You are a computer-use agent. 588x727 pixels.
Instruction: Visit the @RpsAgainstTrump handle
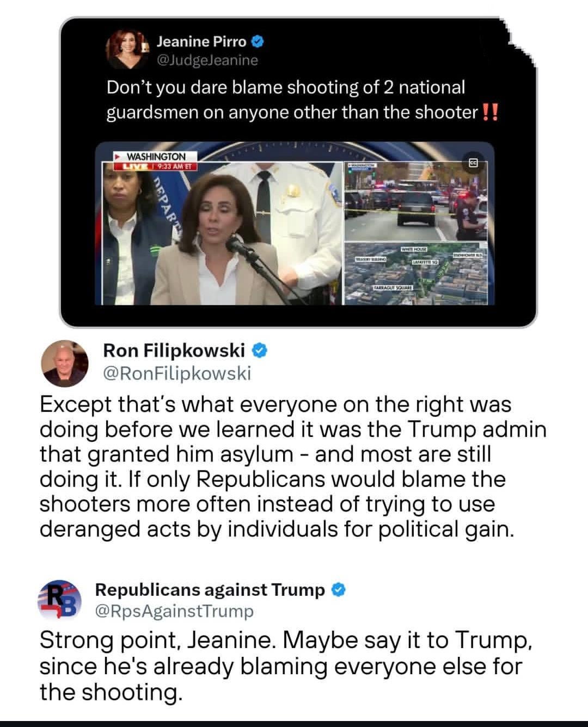tap(174, 611)
